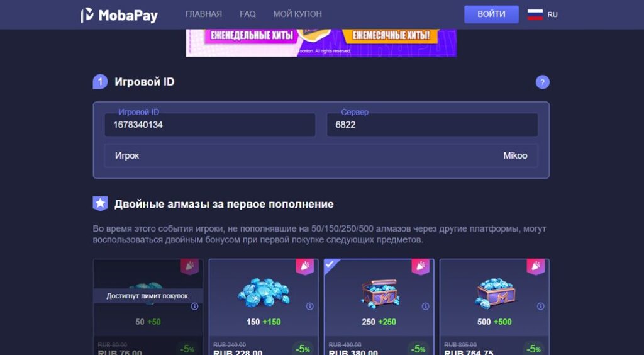Click the info icon on 50 diamonds card
The width and height of the screenshot is (644, 355).
(195, 306)
